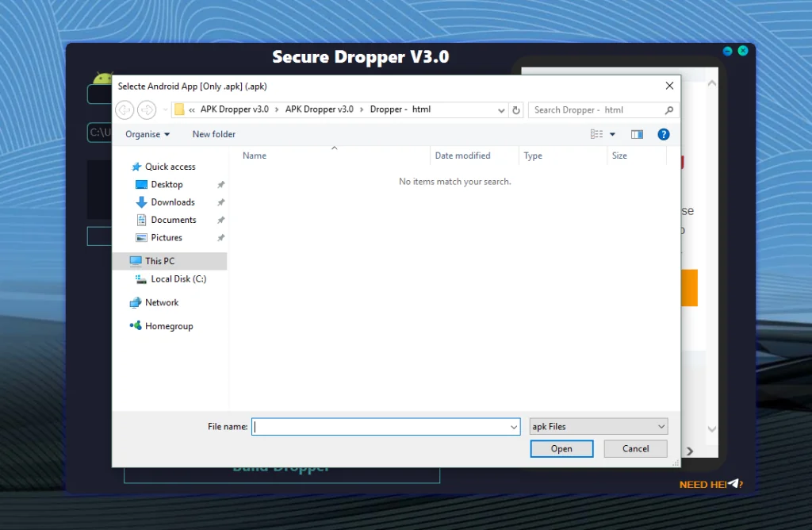Start a search via the magnifier icon

(x=670, y=109)
